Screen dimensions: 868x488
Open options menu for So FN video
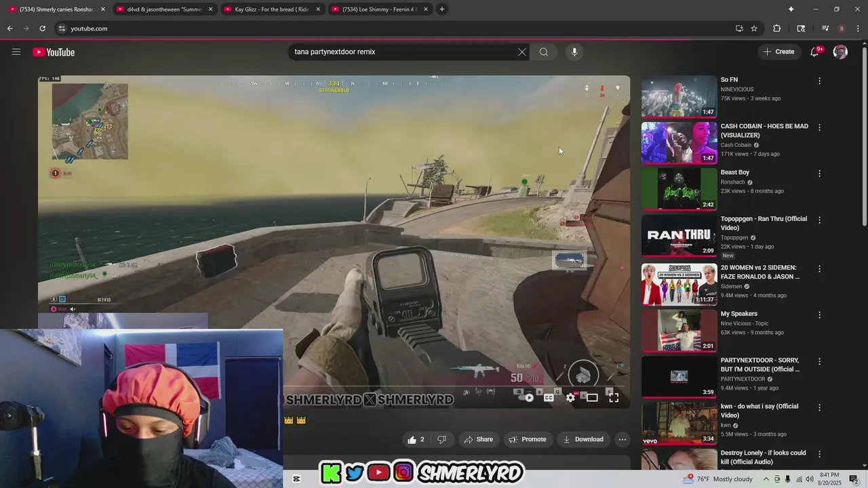coord(819,81)
